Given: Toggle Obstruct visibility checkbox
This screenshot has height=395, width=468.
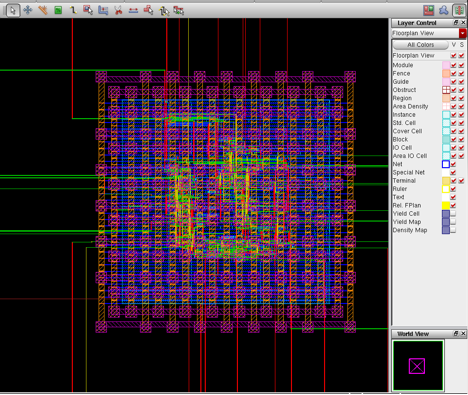Looking at the screenshot, I should pyautogui.click(x=453, y=90).
